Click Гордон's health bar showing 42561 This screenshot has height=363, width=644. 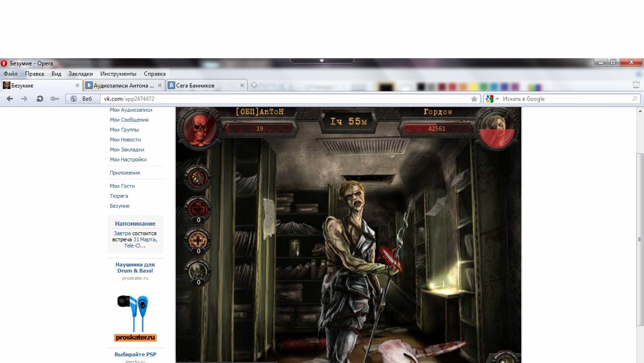click(437, 129)
